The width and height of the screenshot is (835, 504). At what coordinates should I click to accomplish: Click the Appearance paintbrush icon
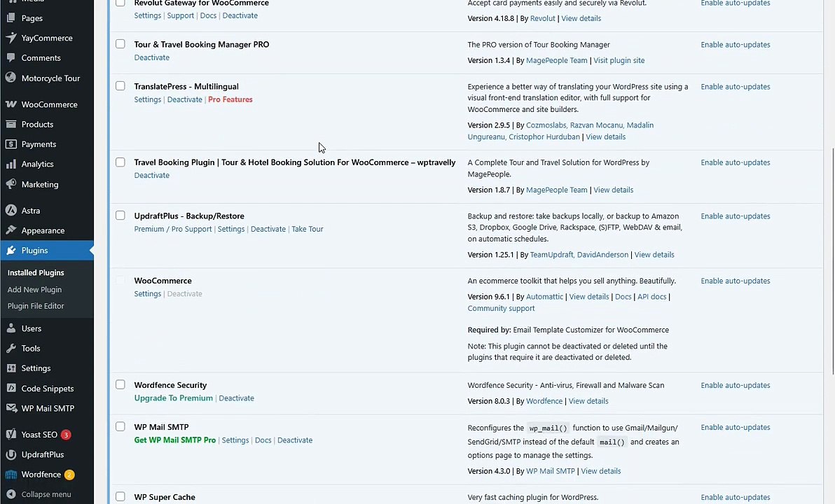[x=11, y=230]
